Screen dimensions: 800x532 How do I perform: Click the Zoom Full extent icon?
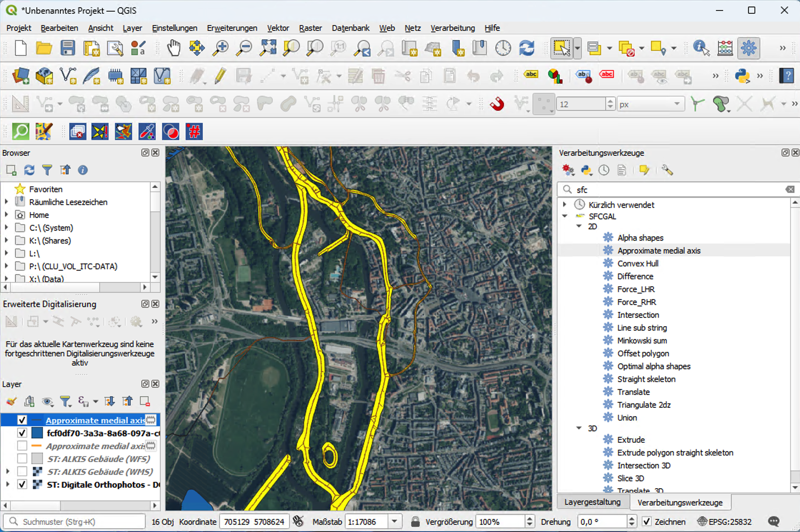pyautogui.click(x=268, y=48)
